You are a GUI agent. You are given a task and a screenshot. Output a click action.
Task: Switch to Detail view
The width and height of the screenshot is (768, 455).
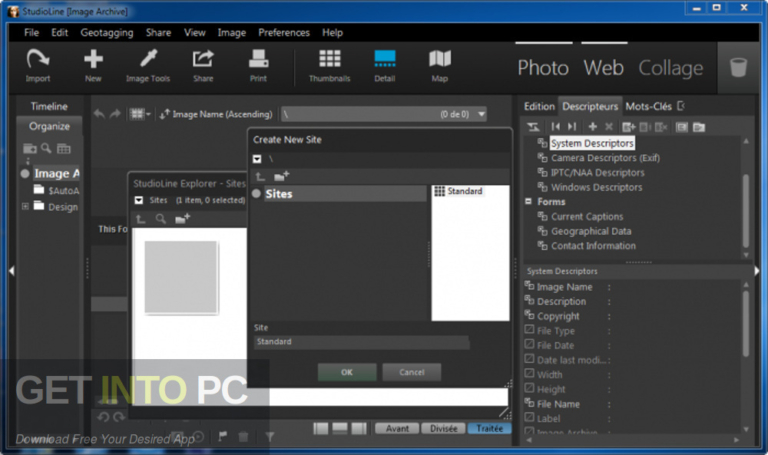tap(384, 65)
